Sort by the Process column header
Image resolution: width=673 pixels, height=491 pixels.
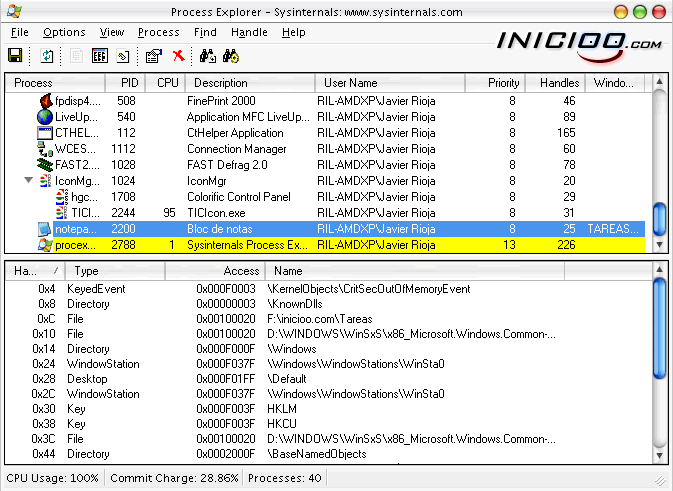click(x=55, y=83)
